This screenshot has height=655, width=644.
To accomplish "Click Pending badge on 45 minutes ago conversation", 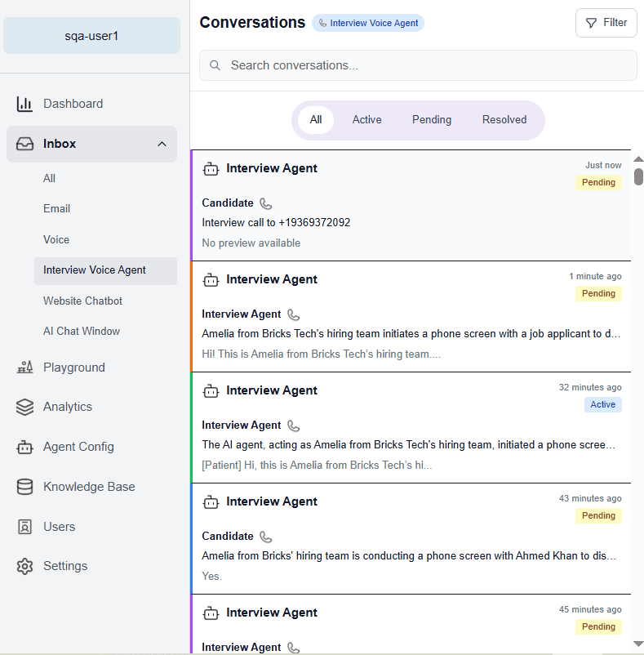I will pyautogui.click(x=598, y=627).
